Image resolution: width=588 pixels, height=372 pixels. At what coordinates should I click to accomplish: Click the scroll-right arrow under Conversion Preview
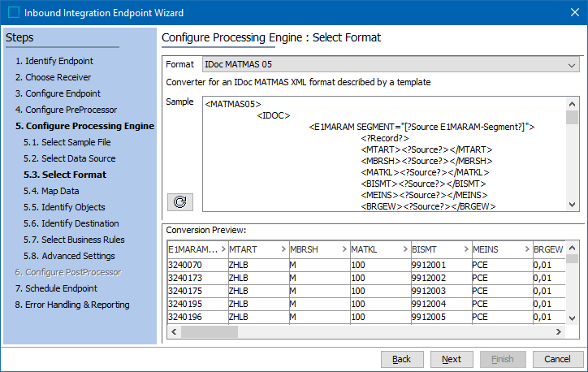559,332
